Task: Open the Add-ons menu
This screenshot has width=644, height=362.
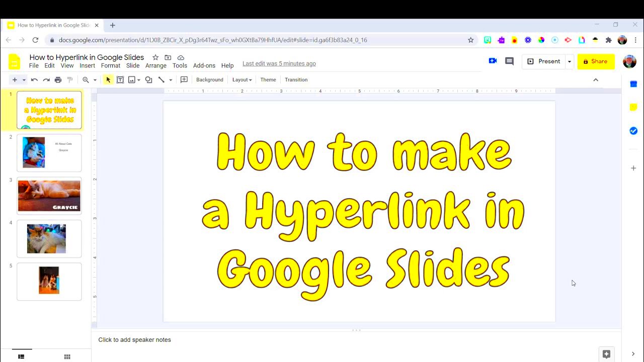Action: tap(204, 65)
